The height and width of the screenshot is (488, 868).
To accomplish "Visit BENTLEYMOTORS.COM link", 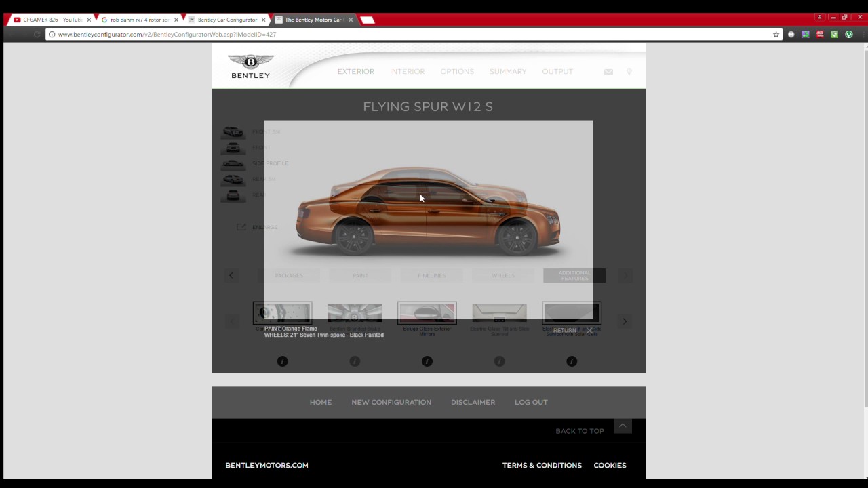I will tap(267, 465).
